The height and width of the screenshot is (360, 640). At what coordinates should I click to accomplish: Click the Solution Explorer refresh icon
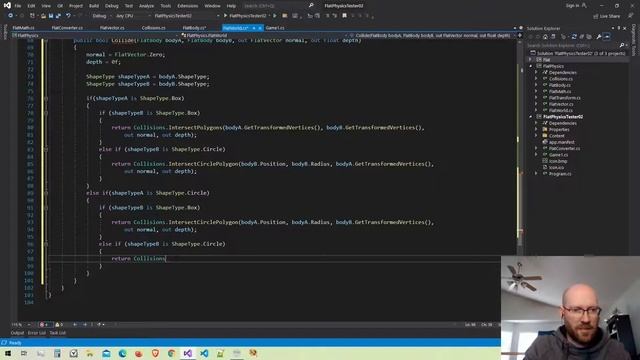(574, 37)
